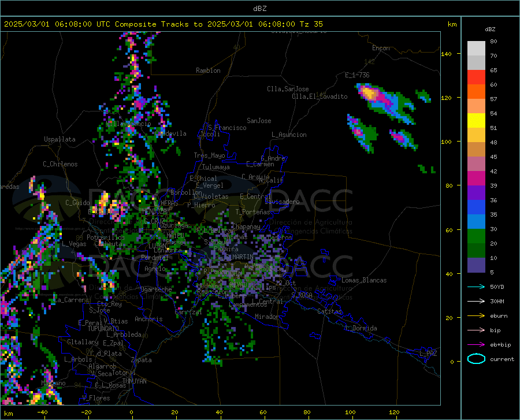Click the yellow eburn arrow icon
This screenshot has width=520, height=420.
pyautogui.click(x=476, y=315)
